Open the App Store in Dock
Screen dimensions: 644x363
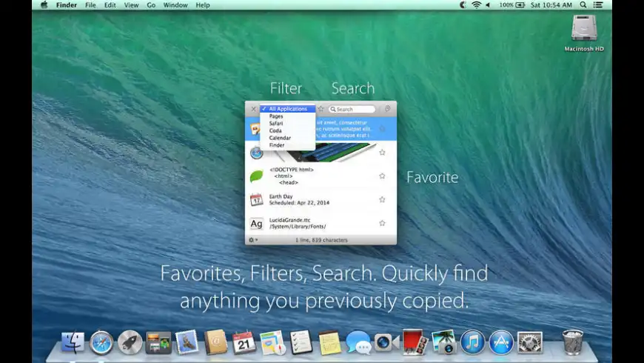click(x=501, y=342)
